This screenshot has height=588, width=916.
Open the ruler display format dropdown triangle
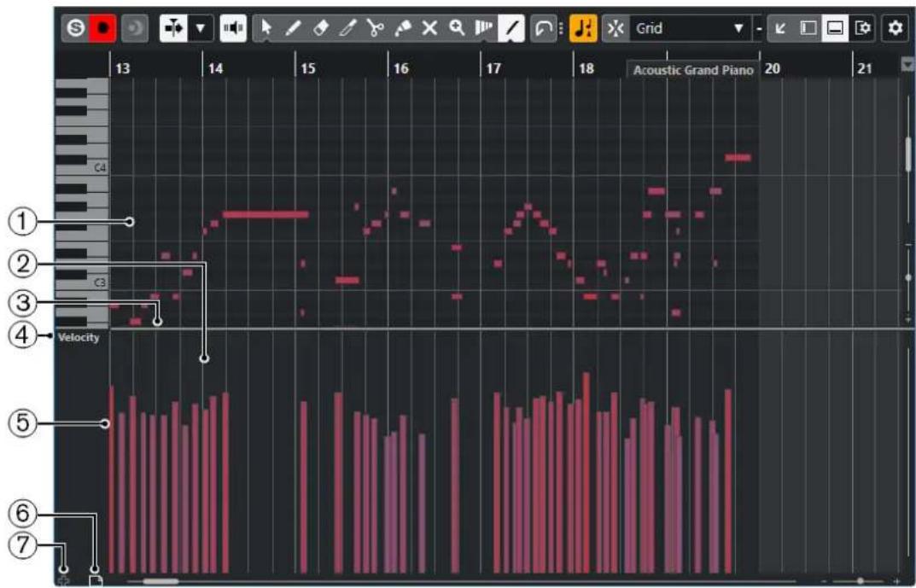[907, 64]
